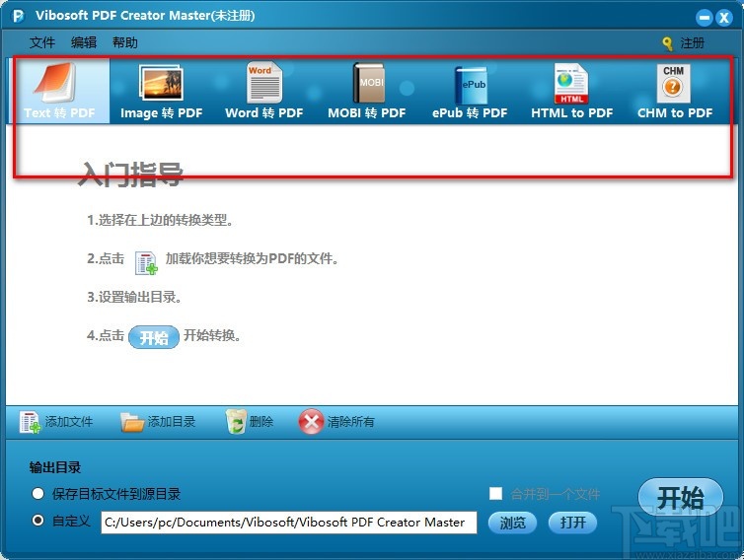Close the Vibosoft PDF Creator window
The image size is (744, 560).
click(x=724, y=18)
